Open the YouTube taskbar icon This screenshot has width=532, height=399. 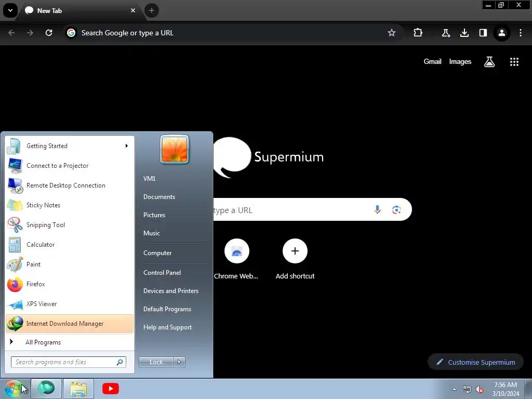coord(111,389)
